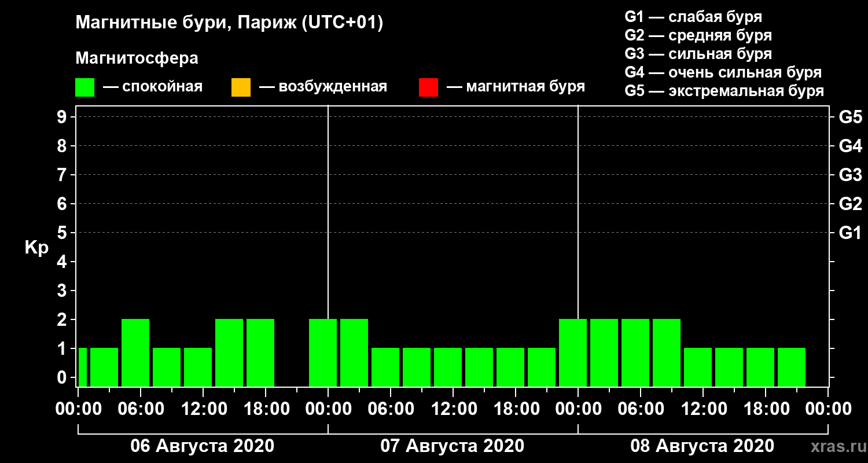
Task: Click the 'G3' label on the right axis
Action: click(x=850, y=175)
